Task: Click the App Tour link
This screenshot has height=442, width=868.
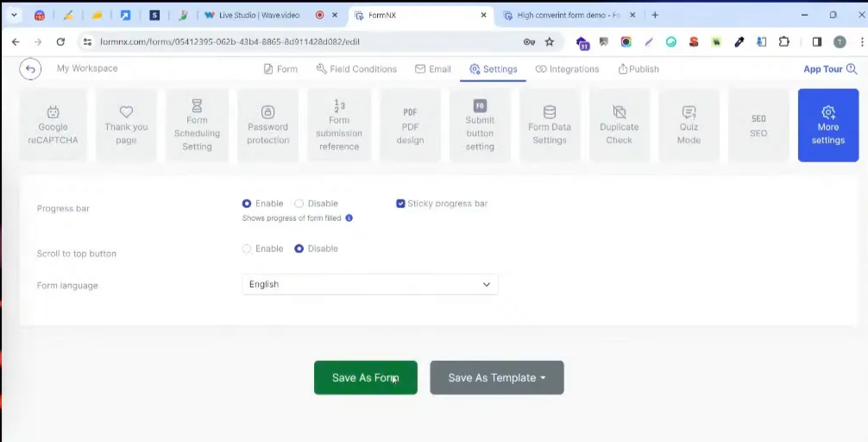Action: point(823,69)
